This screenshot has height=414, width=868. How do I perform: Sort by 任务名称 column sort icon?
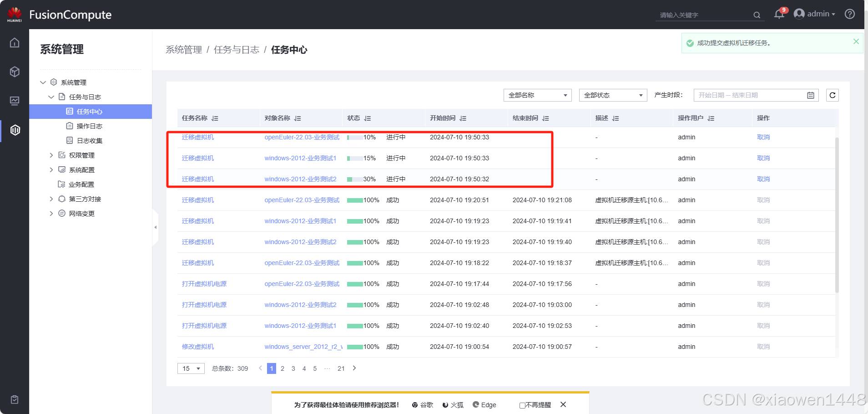[x=215, y=118]
